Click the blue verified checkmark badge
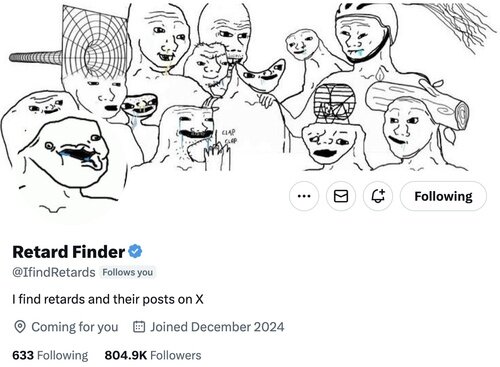Viewport: 500px width, 367px height. click(x=135, y=251)
